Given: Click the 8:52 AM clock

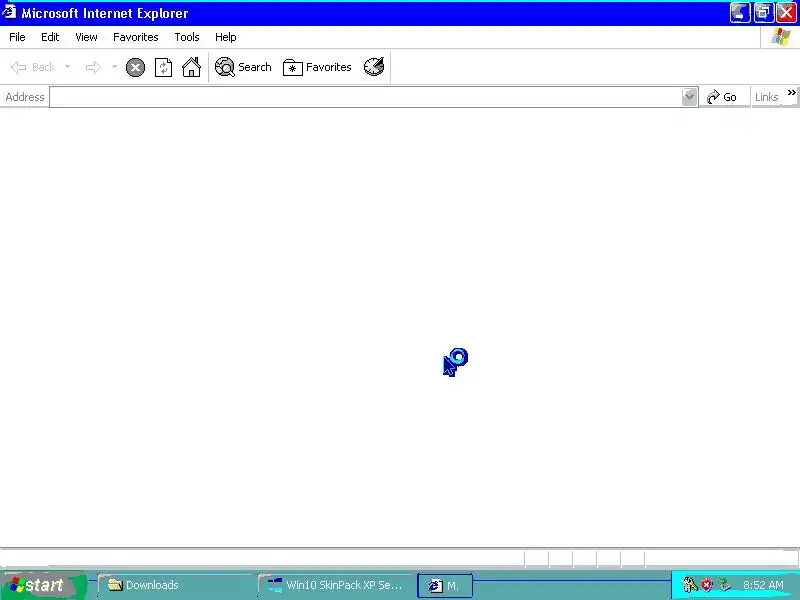Looking at the screenshot, I should click(763, 585).
